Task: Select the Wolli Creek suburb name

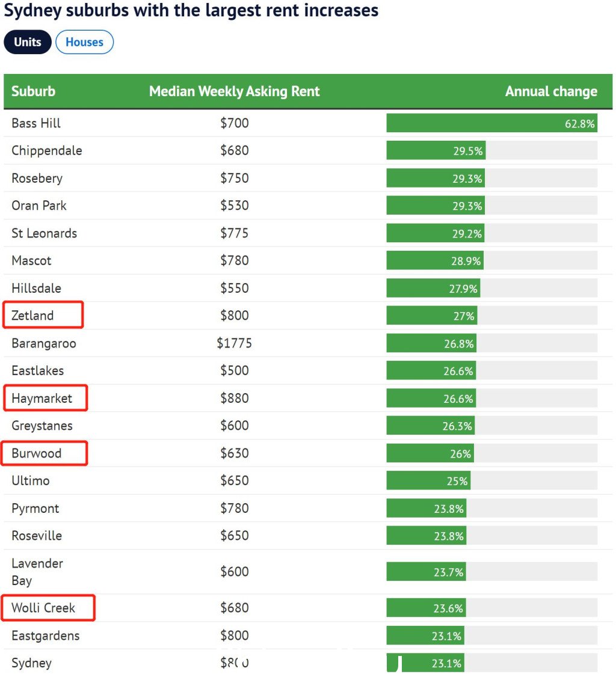Action: click(x=43, y=608)
